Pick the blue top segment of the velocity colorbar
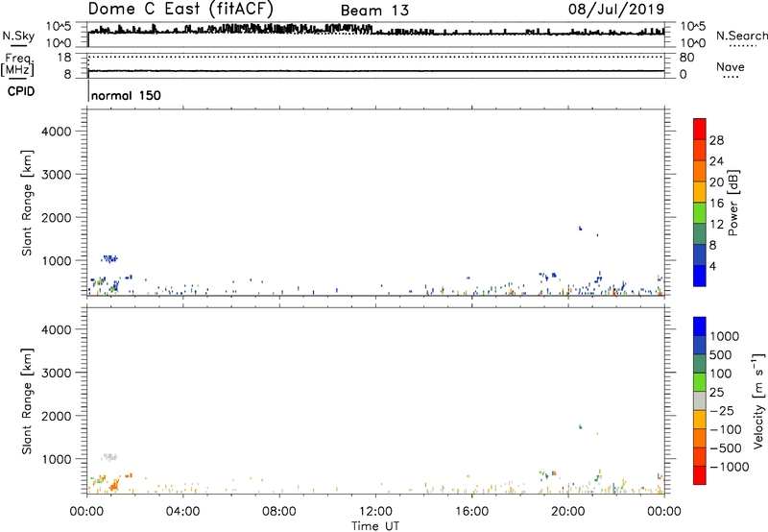The width and height of the screenshot is (768, 532). pos(700,326)
